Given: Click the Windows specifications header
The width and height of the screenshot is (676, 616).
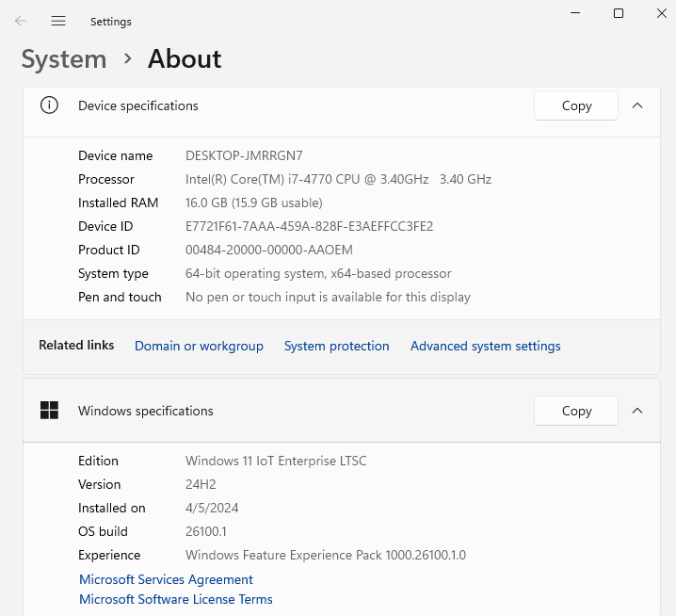Looking at the screenshot, I should (x=342, y=411).
